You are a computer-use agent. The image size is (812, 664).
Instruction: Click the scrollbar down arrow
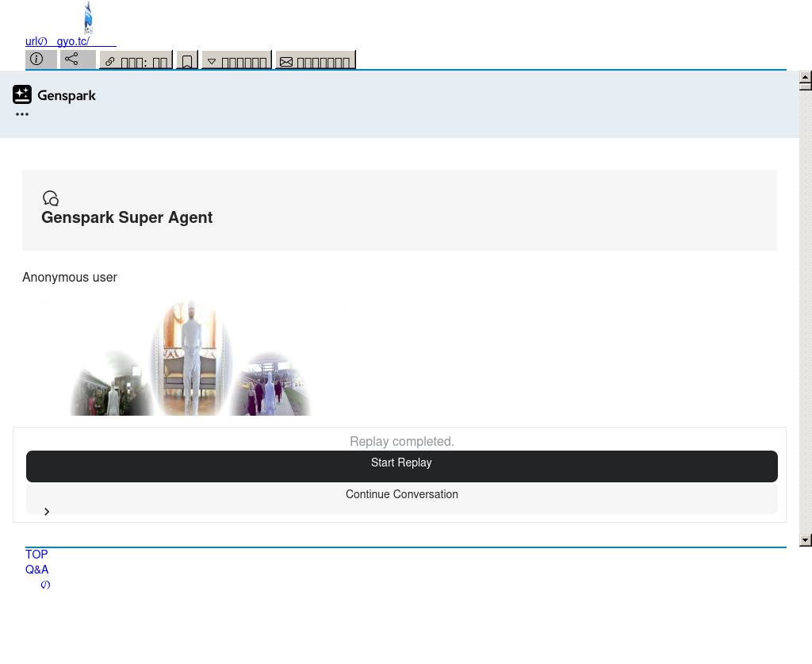pos(805,540)
